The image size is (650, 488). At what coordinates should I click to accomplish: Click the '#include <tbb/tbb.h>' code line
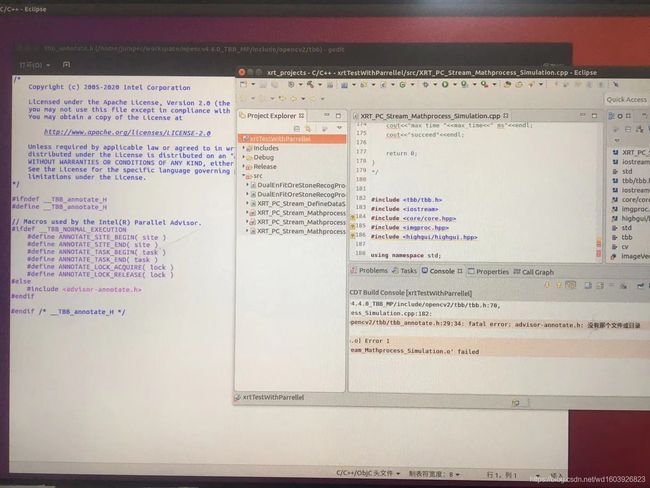406,199
